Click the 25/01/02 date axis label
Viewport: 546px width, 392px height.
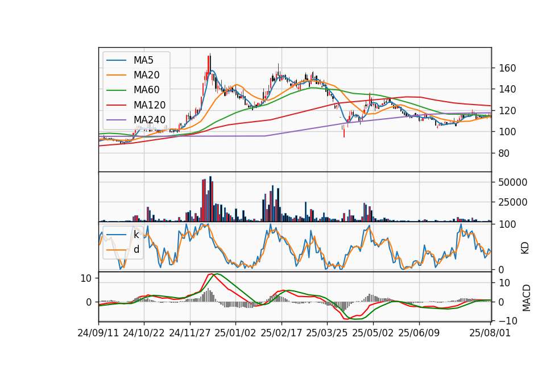[235, 333]
